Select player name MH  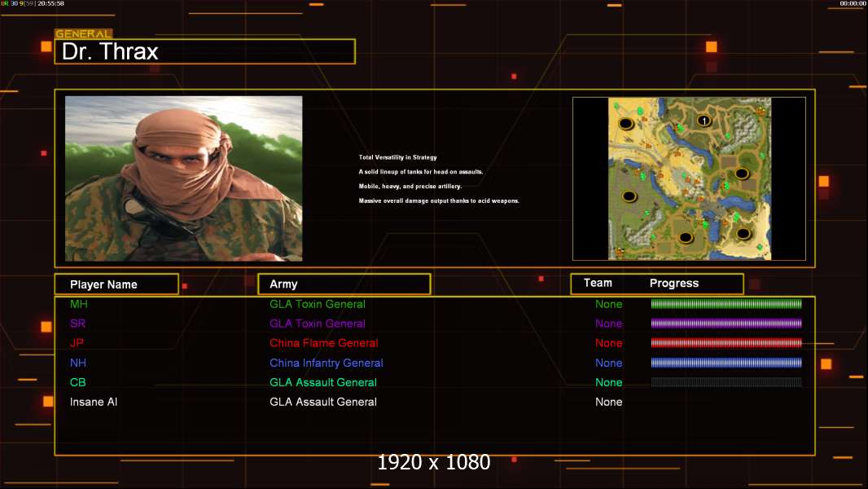(x=79, y=304)
